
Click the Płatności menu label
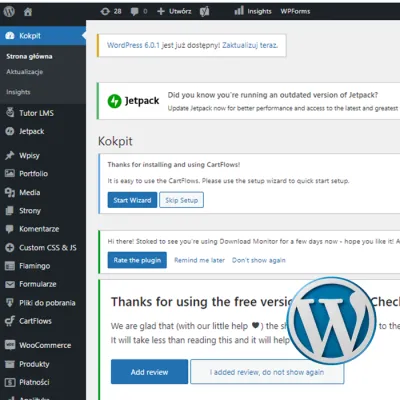pyautogui.click(x=34, y=382)
